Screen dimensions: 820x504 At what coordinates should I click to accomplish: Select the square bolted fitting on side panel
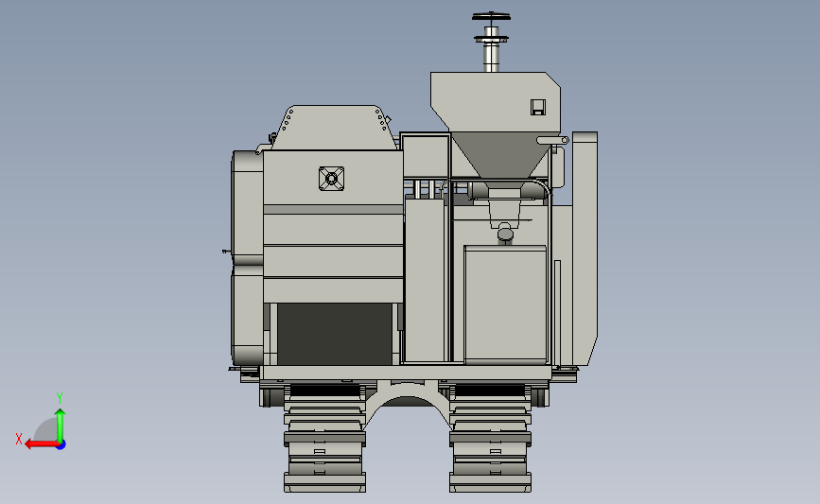tap(332, 179)
